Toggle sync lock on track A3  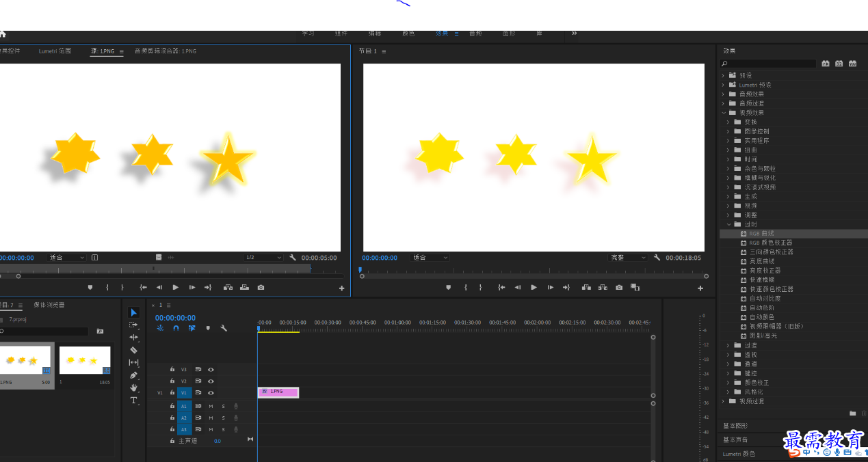pos(198,429)
